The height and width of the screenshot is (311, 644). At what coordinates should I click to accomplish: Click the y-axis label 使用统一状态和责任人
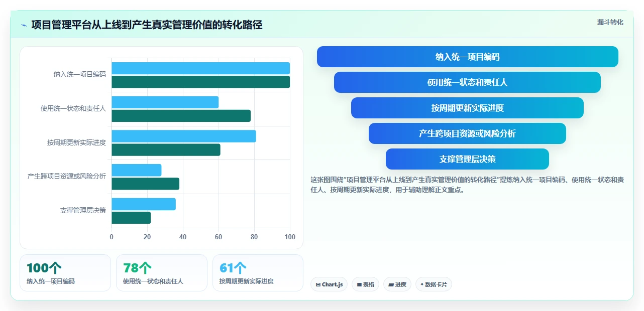coord(73,108)
